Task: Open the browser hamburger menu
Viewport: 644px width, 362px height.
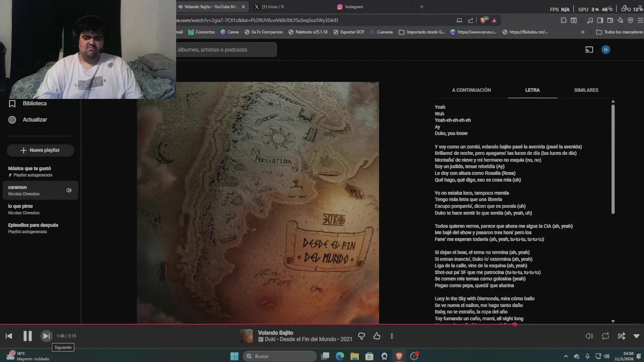Action: pos(640,20)
